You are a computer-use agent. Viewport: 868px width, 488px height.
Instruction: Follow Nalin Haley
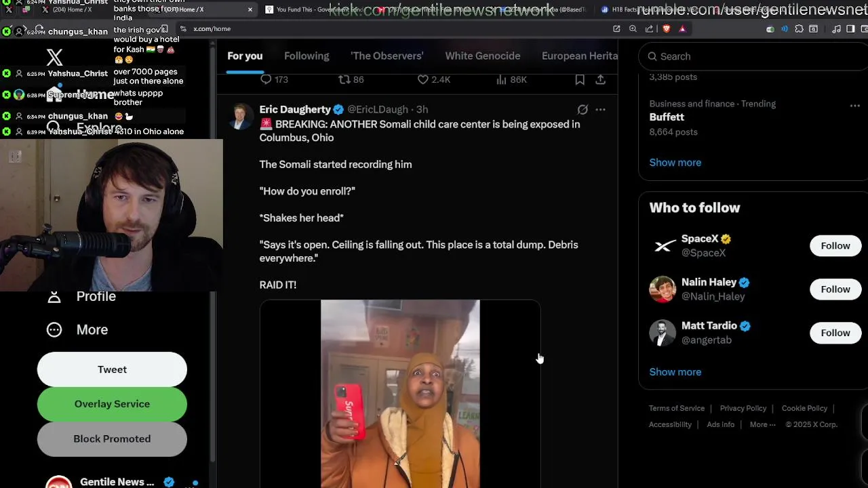835,289
